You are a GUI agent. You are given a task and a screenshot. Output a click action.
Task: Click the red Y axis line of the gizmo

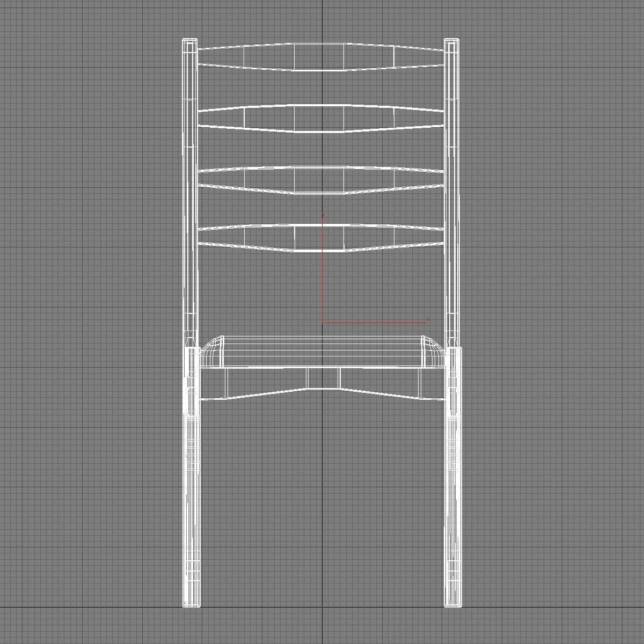click(x=323, y=268)
